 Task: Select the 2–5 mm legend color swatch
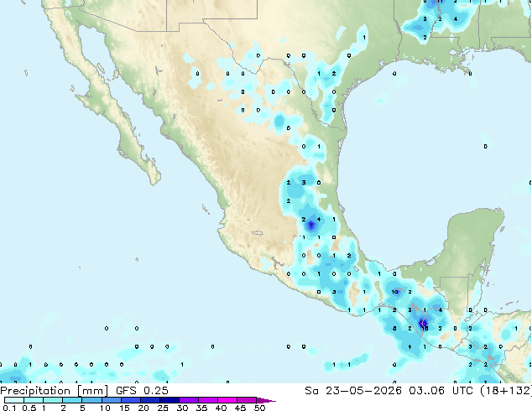(72, 400)
